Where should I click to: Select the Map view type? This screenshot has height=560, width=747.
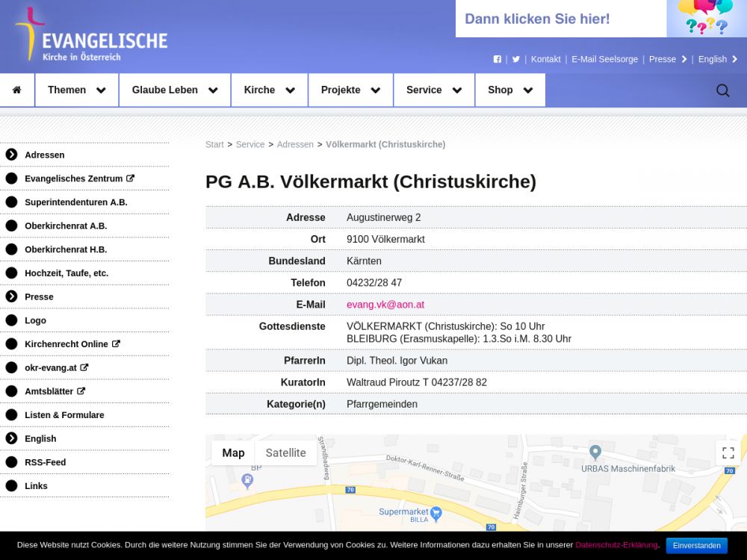pos(233,452)
